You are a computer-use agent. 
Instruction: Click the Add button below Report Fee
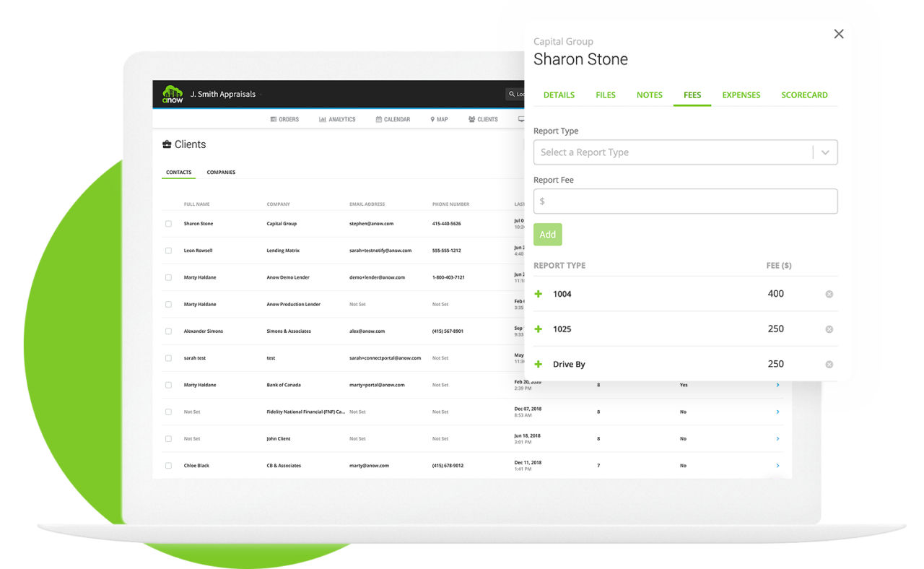coord(547,234)
